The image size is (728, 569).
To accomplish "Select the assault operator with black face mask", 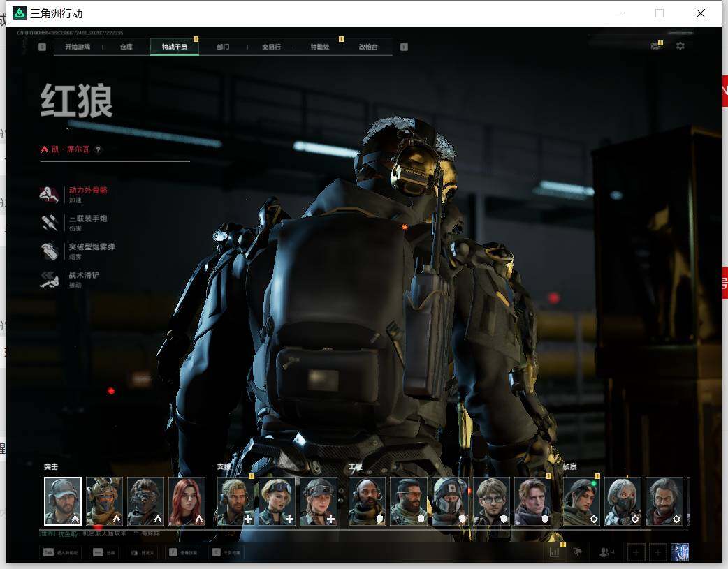I will 145,501.
